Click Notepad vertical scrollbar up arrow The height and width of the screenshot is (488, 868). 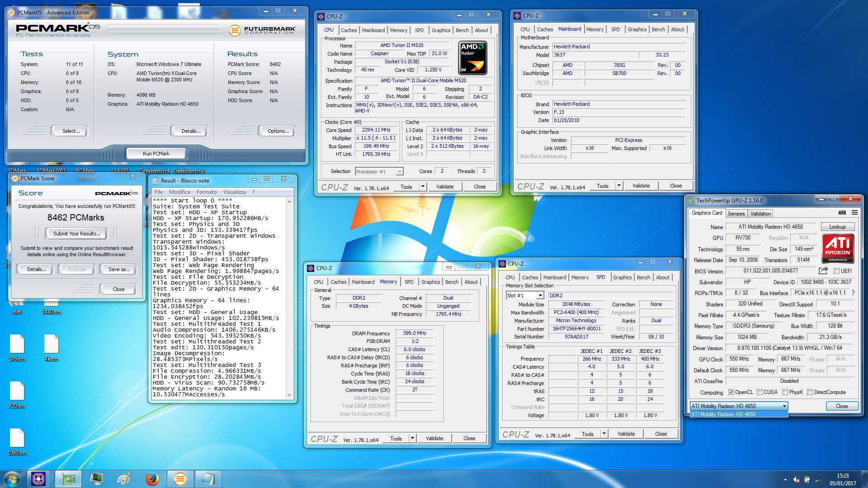coord(289,201)
